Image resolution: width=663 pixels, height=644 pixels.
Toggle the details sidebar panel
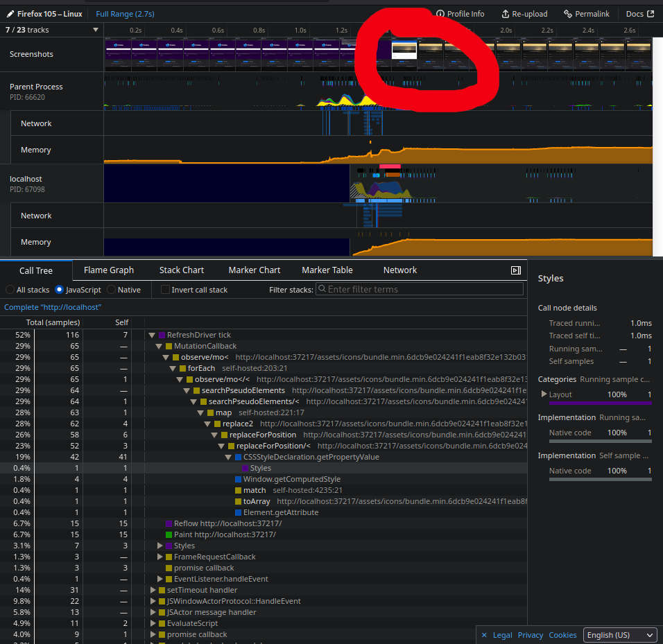pos(515,270)
